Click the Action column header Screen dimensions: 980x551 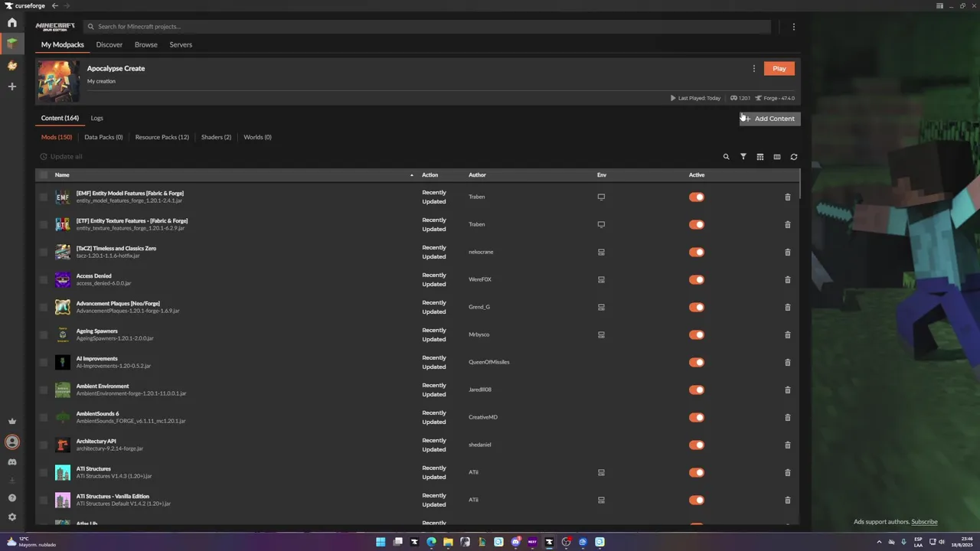pos(430,174)
